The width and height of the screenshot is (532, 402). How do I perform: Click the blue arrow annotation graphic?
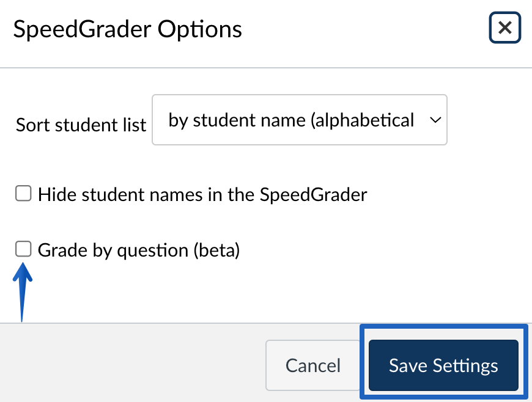(x=23, y=292)
